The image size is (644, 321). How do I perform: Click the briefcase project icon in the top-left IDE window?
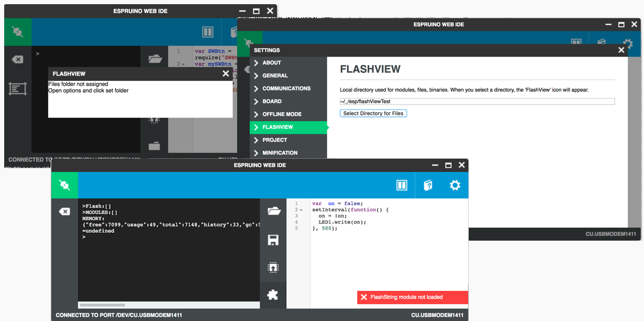(154, 146)
